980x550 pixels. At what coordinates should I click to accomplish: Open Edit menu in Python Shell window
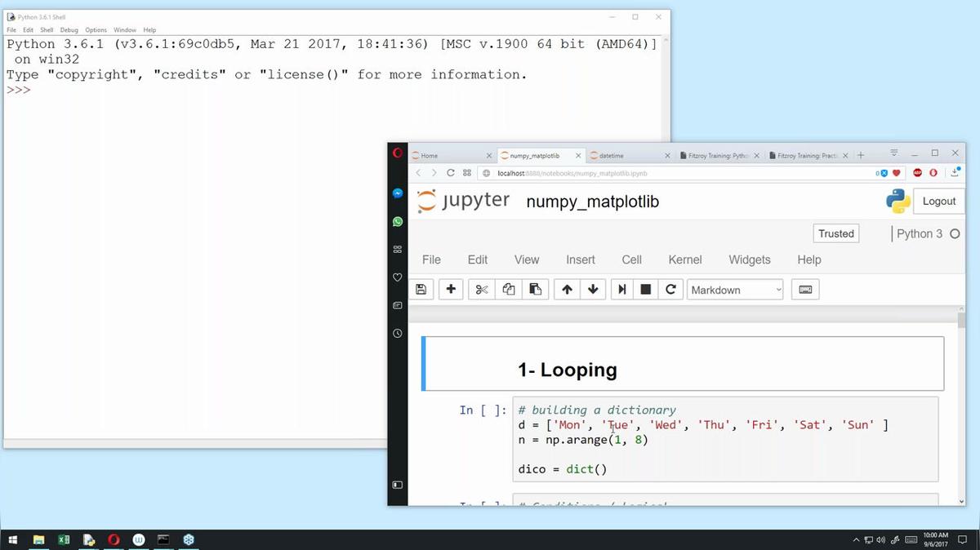pyautogui.click(x=29, y=29)
